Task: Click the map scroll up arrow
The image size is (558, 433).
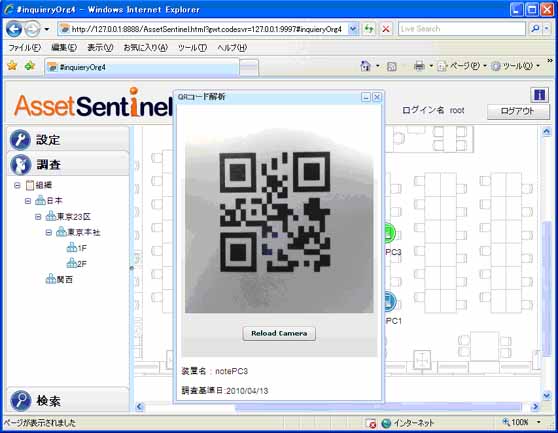Action: (547, 132)
